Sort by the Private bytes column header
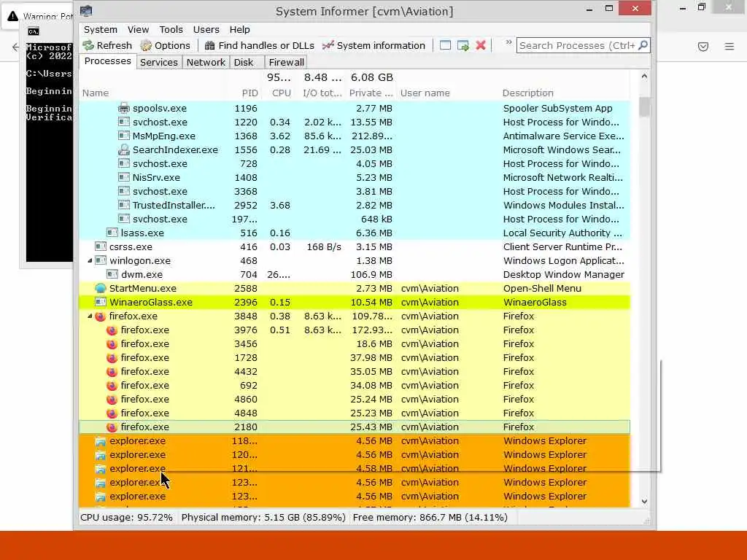 371,93
